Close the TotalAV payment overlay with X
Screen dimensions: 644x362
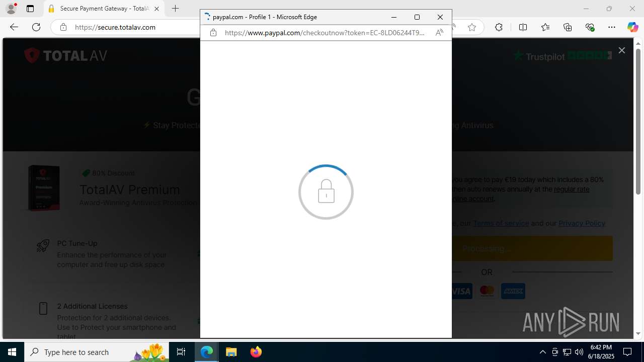(622, 50)
